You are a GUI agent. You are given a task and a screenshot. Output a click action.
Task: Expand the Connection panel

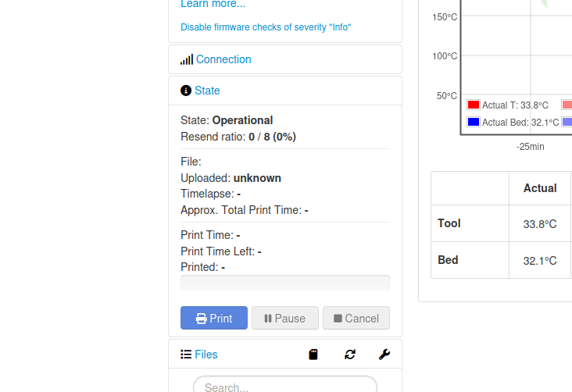pyautogui.click(x=223, y=59)
